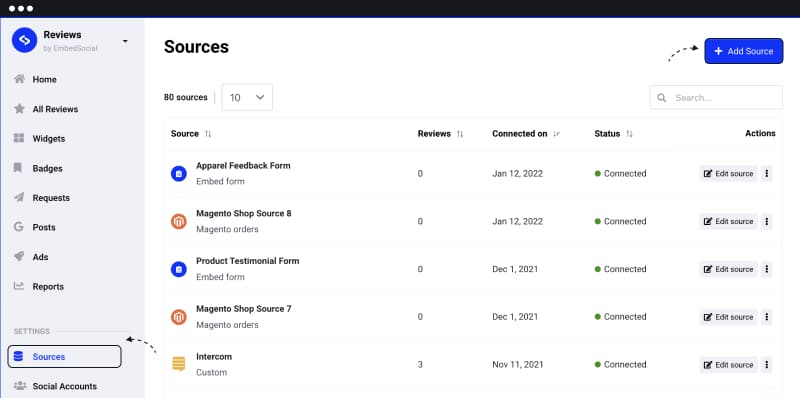Sort by the Connected on column
The height and width of the screenshot is (398, 800).
tap(556, 134)
